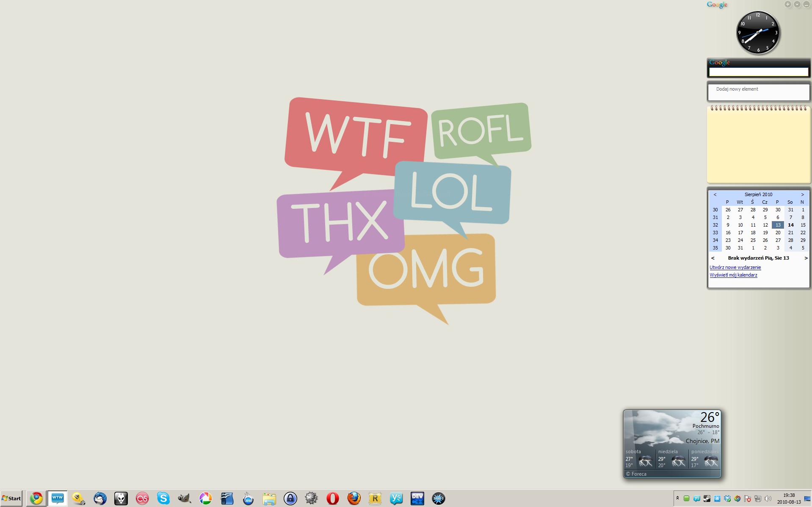The height and width of the screenshot is (507, 812).
Task: Click the green square tray icon
Action: coord(687,499)
